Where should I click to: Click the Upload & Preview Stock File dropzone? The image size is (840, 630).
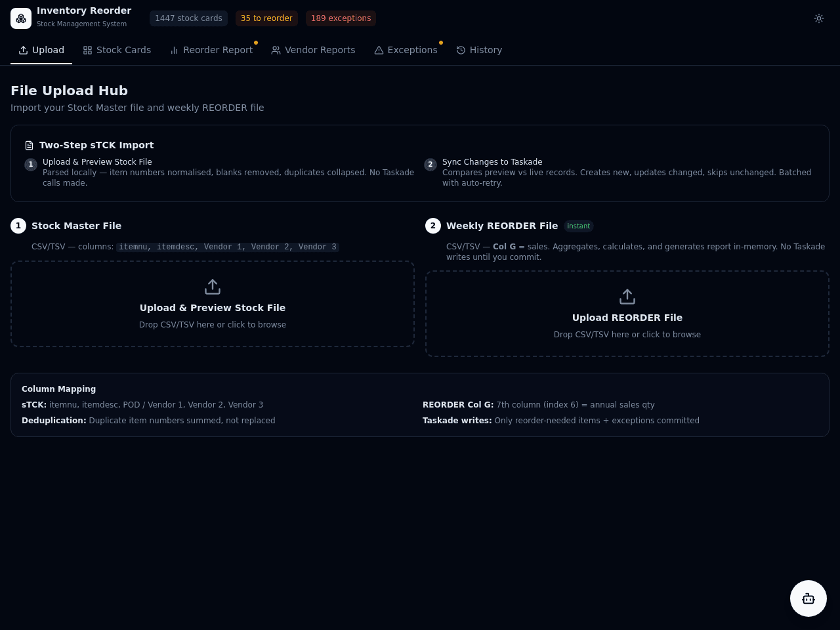tap(213, 304)
